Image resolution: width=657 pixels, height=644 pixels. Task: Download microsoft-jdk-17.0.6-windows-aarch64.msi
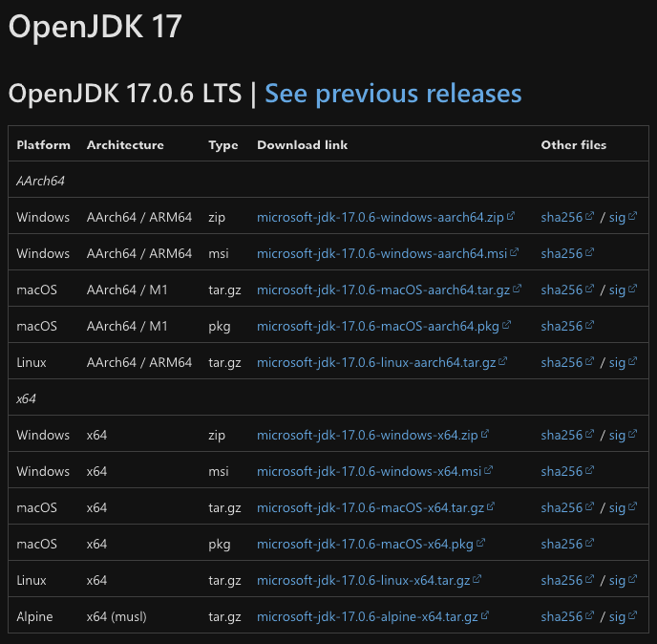pos(387,253)
